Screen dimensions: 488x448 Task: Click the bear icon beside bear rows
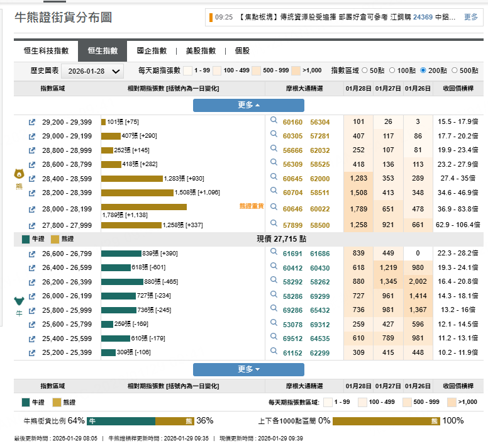click(19, 174)
